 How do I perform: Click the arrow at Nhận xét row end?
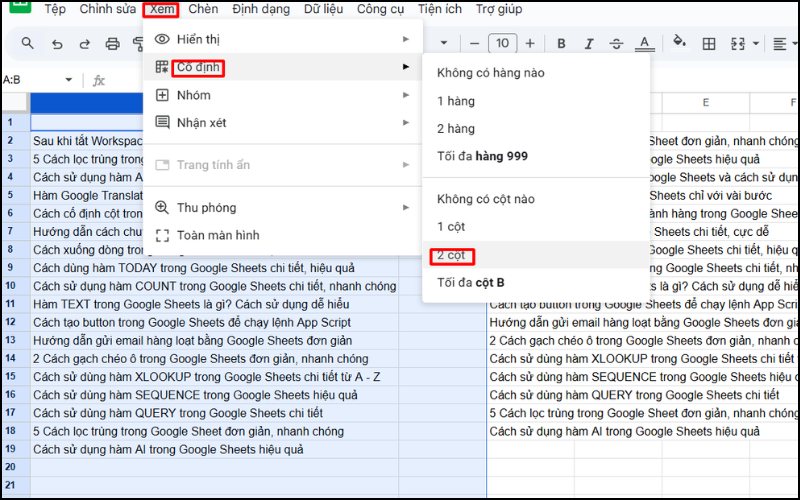click(406, 122)
